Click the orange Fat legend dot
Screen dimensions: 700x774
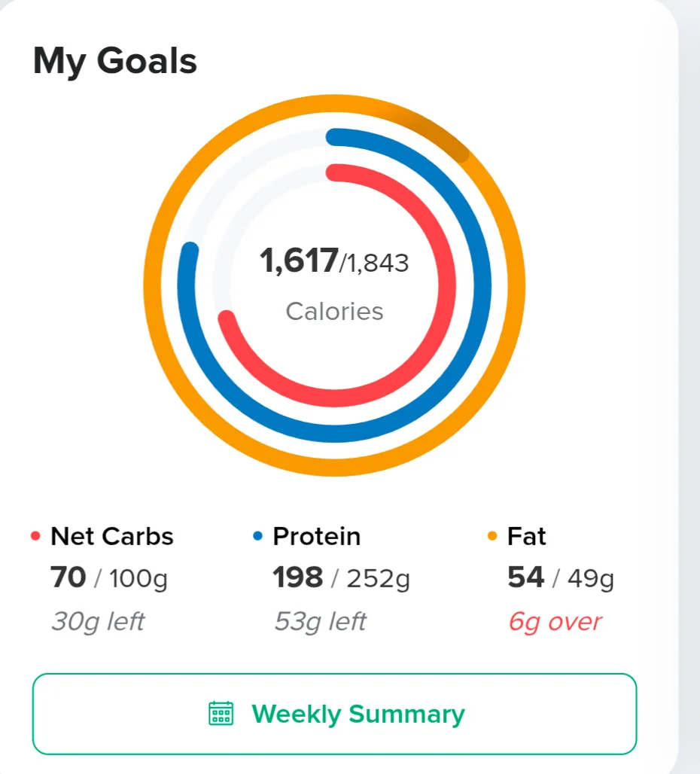point(492,536)
